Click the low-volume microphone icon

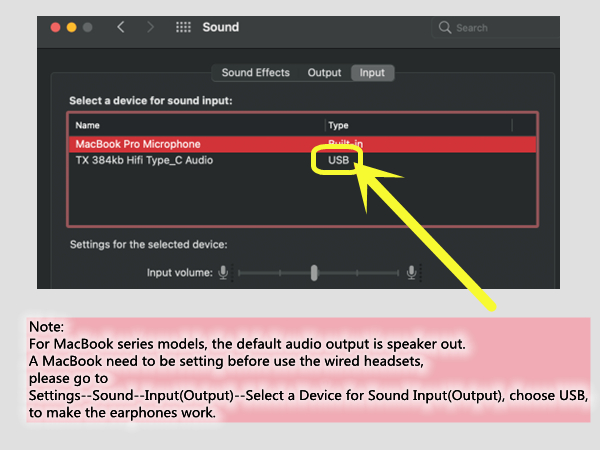pos(223,272)
